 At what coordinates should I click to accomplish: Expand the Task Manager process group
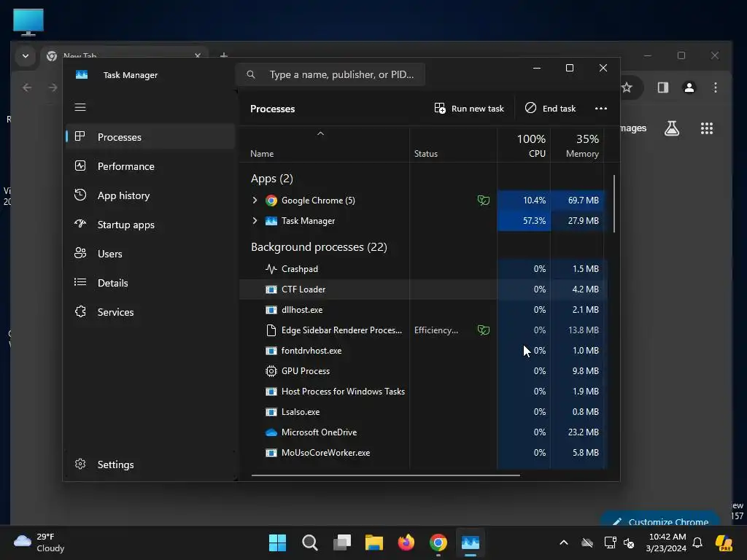(255, 220)
